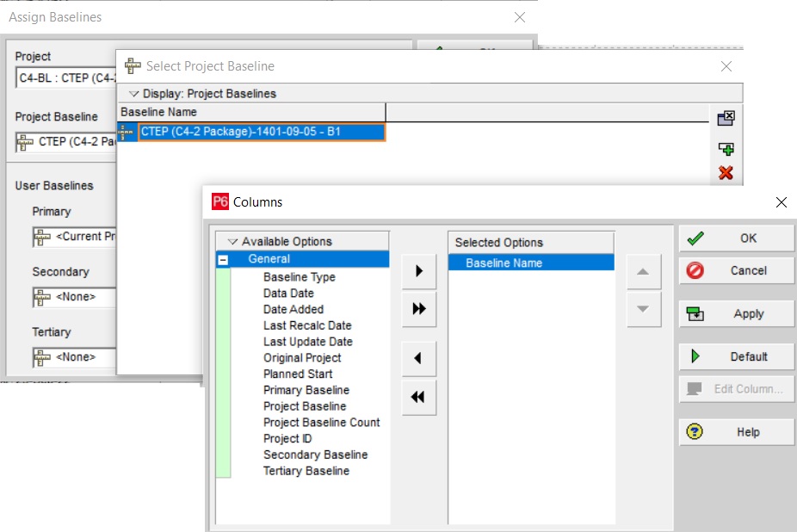This screenshot has width=797, height=532.
Task: Select Original Project in Available Options
Action: point(302,358)
